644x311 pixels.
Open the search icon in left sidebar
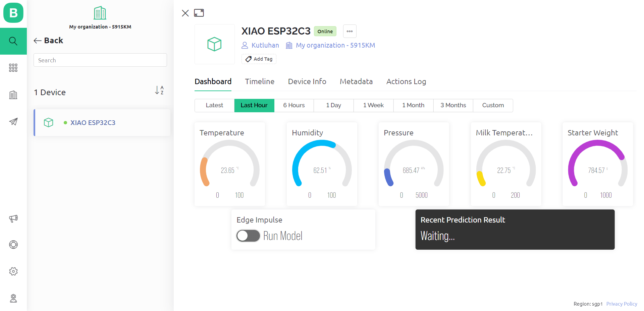[13, 41]
